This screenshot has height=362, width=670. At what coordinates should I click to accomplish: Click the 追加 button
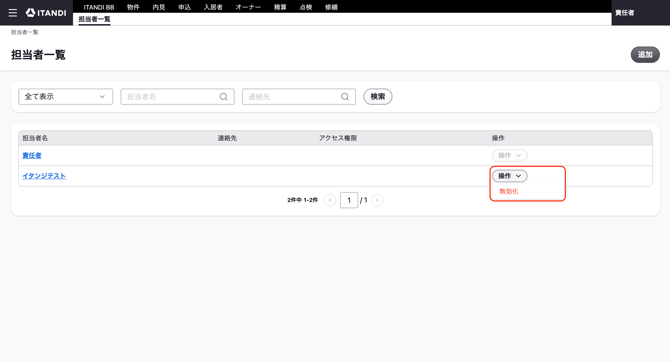pos(645,55)
